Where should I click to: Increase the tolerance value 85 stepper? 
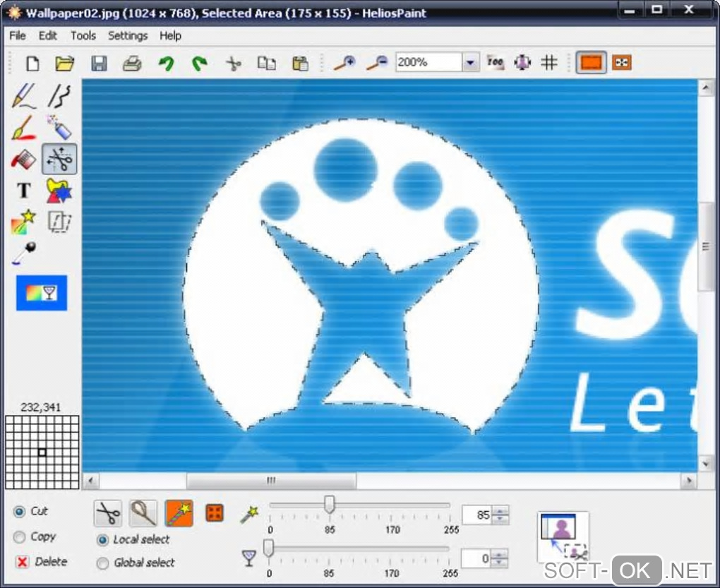tap(500, 510)
